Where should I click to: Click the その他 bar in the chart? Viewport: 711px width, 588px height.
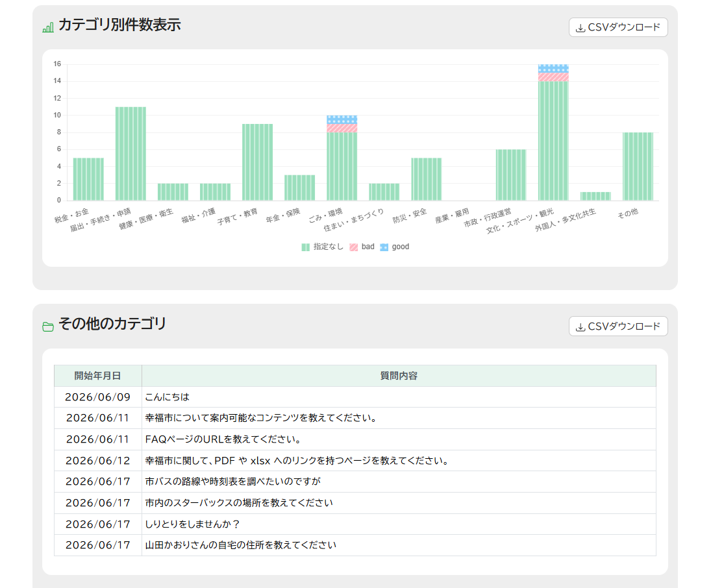point(638,166)
